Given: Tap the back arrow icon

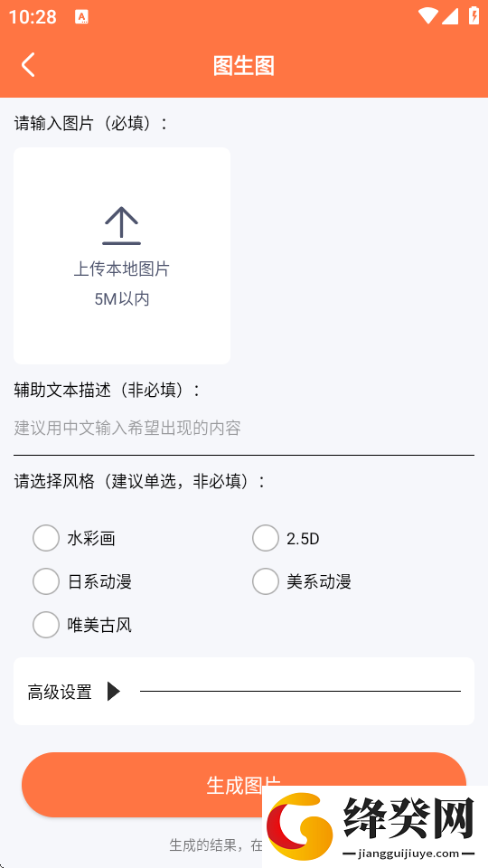Looking at the screenshot, I should point(28,65).
